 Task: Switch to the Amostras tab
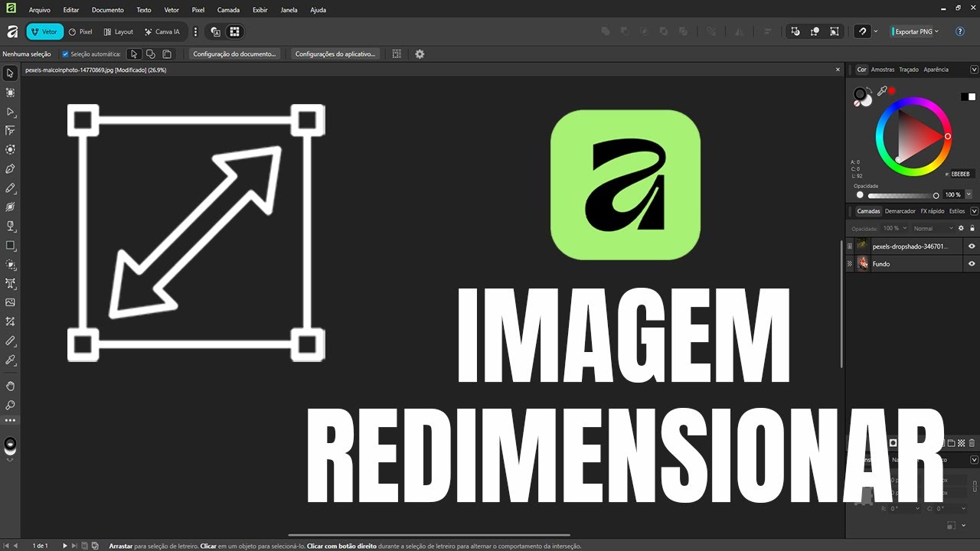click(883, 70)
